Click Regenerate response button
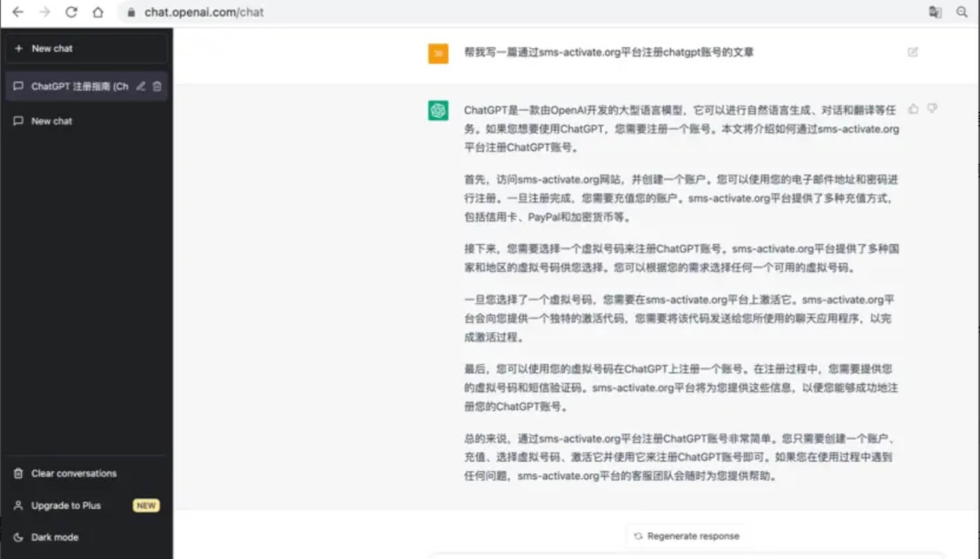The height and width of the screenshot is (559, 980). (x=686, y=536)
